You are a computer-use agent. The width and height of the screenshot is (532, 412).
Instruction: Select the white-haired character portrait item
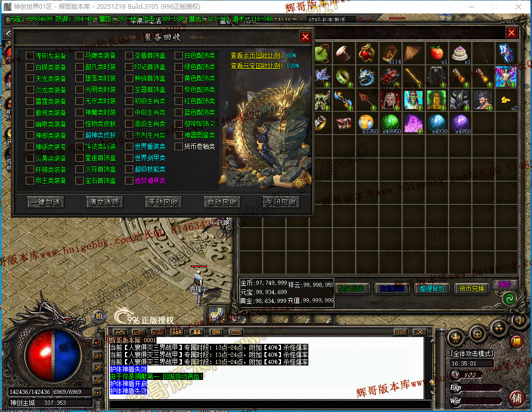(390, 99)
